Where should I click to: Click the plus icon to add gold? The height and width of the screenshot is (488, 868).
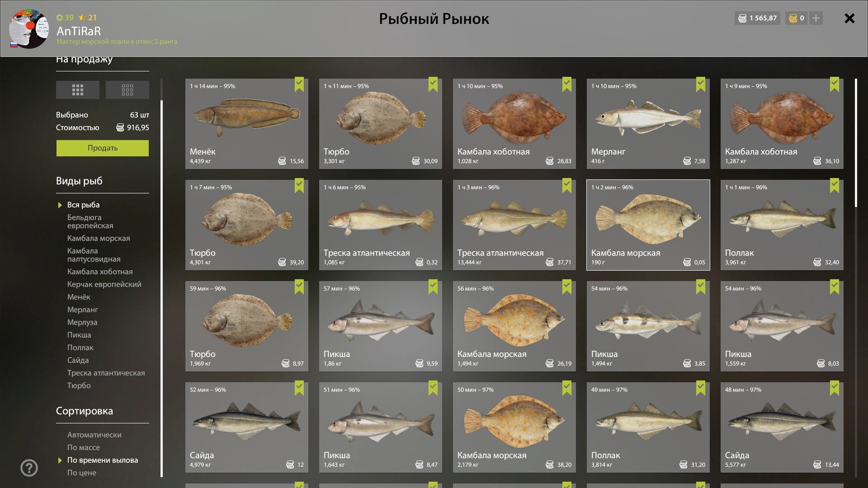(x=816, y=18)
